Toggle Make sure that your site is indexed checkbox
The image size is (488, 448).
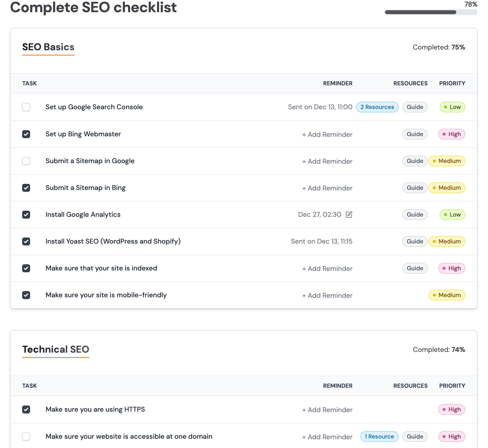[26, 268]
